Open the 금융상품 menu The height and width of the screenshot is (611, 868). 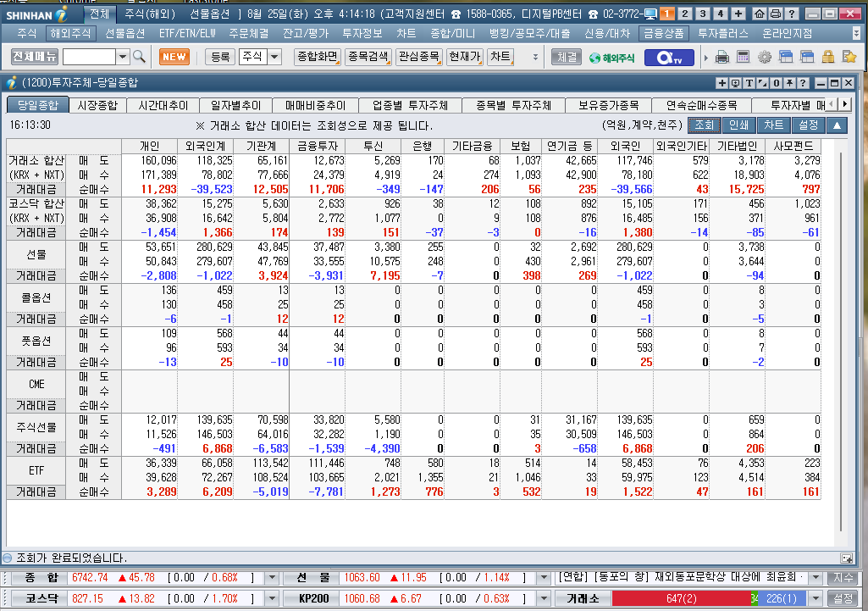(663, 34)
